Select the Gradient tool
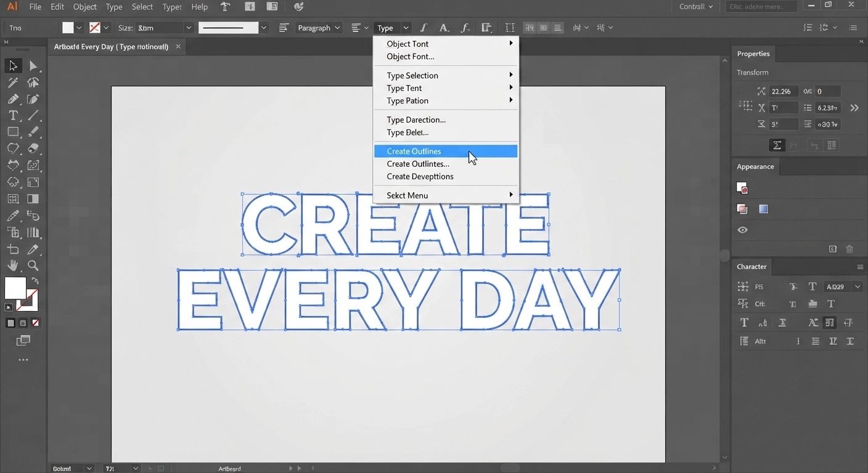Screen dimensions: 868x473 click(x=33, y=199)
